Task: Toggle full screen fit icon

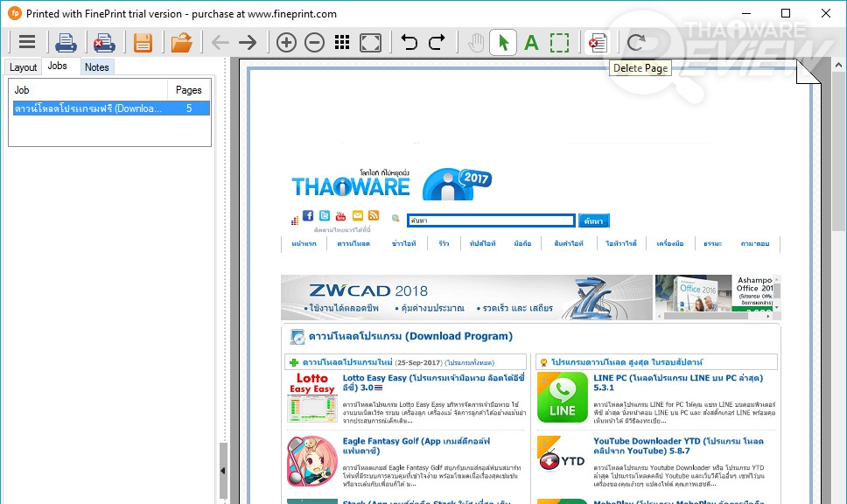Action: (371, 42)
